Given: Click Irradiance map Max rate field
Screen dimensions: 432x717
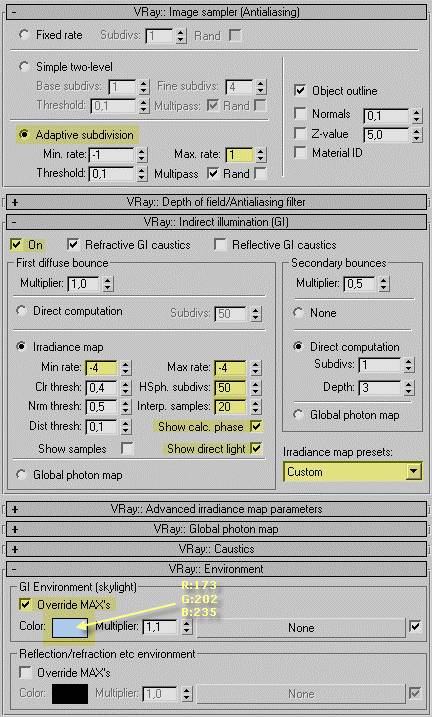Looking at the screenshot, I should pyautogui.click(x=231, y=368).
